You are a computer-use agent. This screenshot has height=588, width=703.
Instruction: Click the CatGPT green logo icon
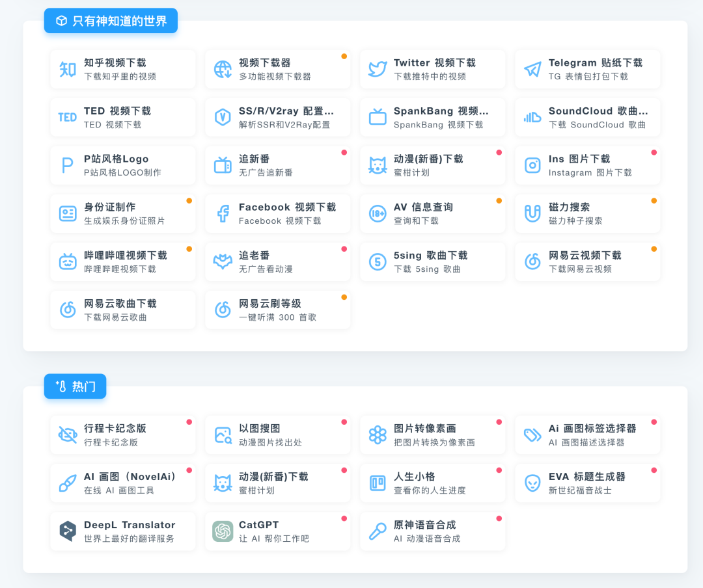(223, 531)
